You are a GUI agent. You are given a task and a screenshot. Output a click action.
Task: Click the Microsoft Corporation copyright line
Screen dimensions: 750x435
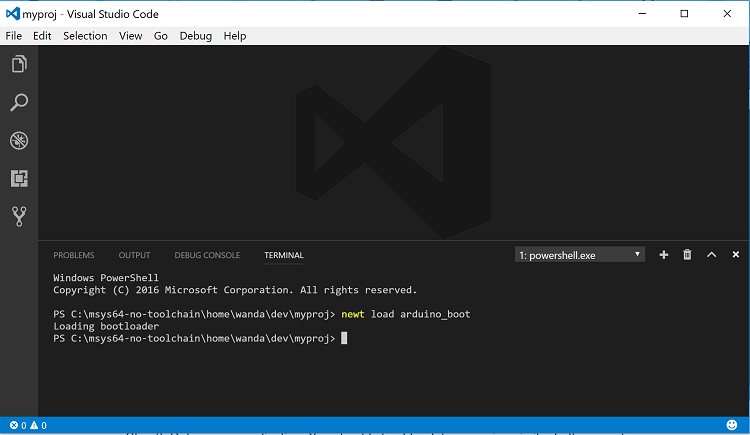point(235,290)
